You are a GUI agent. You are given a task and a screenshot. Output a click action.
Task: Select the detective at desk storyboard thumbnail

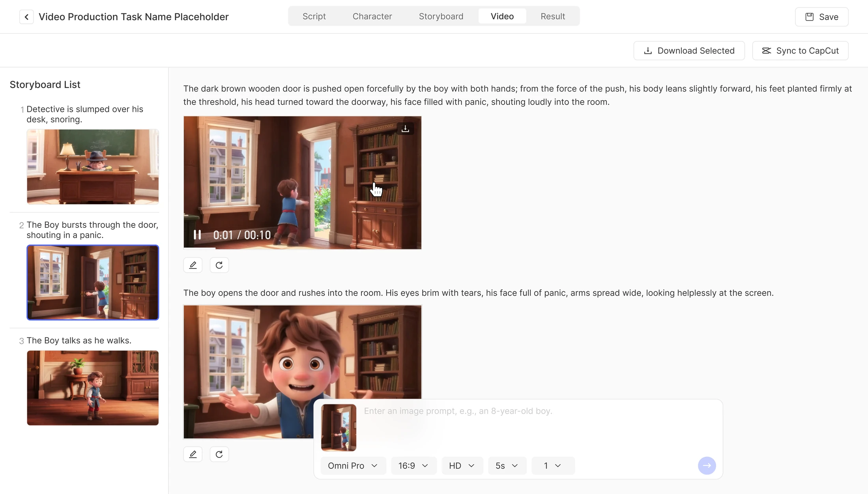[x=93, y=167]
